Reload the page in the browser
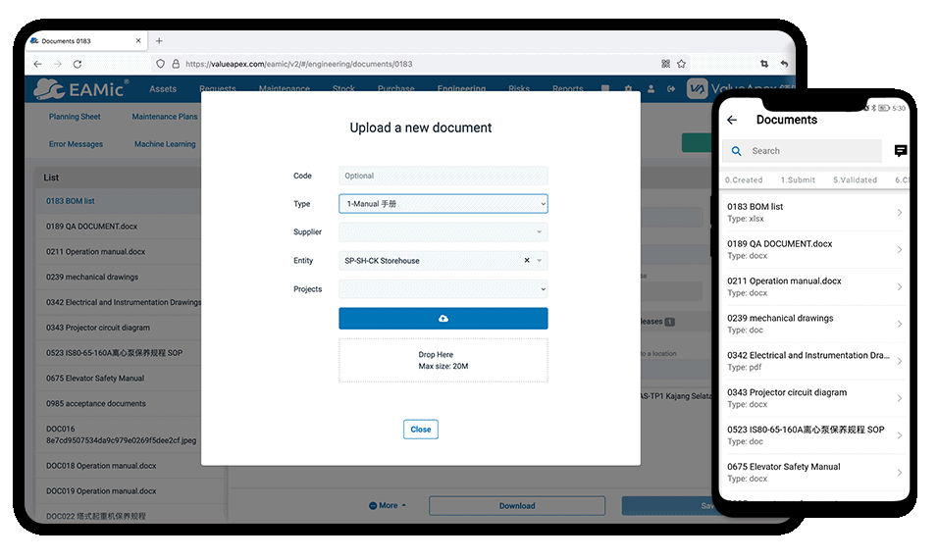937x560 pixels. click(x=78, y=64)
